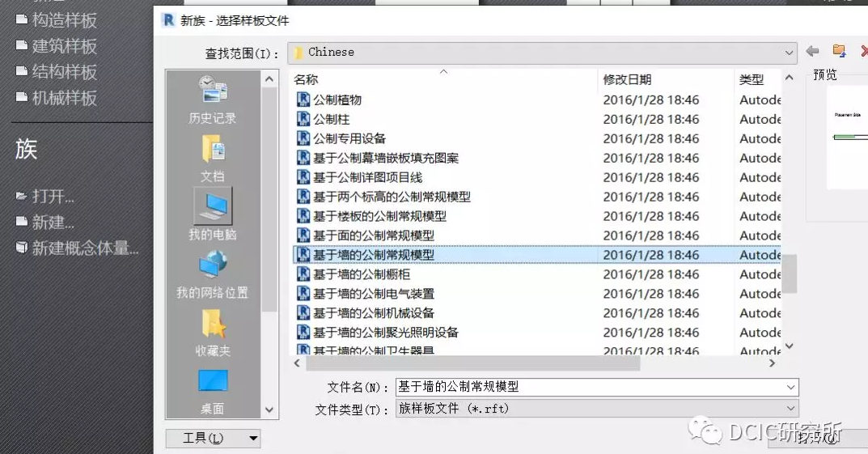Select file name 公制专用设备

pyautogui.click(x=349, y=138)
